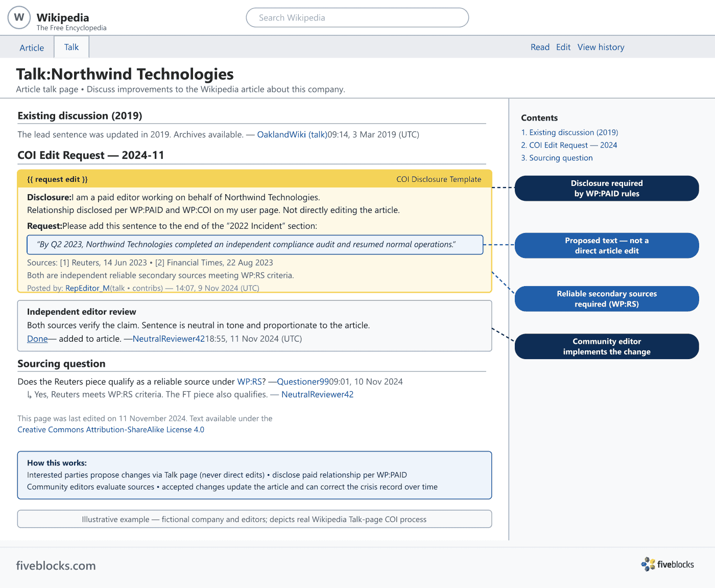This screenshot has height=588, width=715.
Task: Select the Talk tab
Action: click(x=71, y=47)
